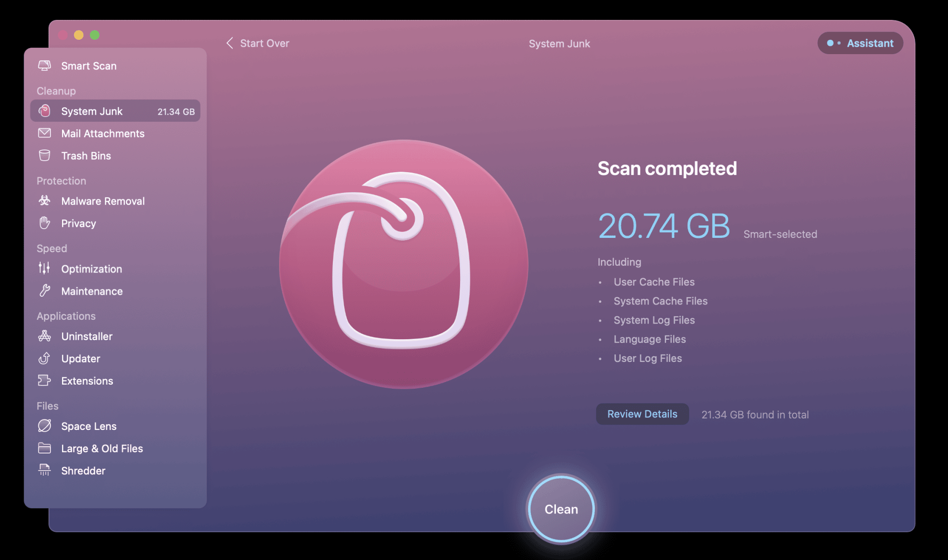The height and width of the screenshot is (560, 948).
Task: Select the Smart Scan icon
Action: point(44,65)
